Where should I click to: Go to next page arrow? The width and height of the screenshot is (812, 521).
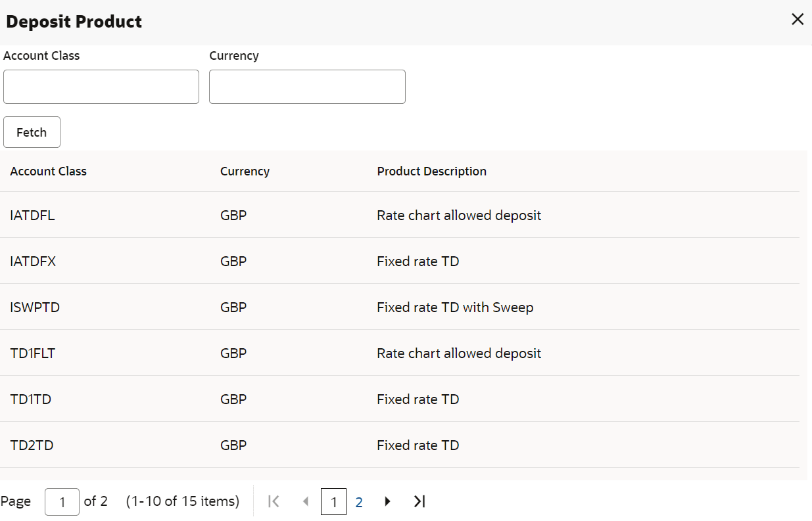[x=387, y=501]
